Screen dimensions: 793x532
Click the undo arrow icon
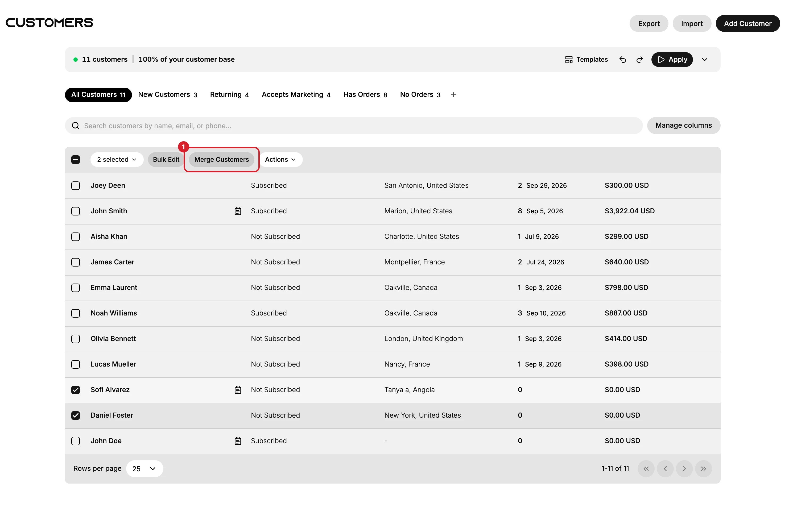point(622,60)
